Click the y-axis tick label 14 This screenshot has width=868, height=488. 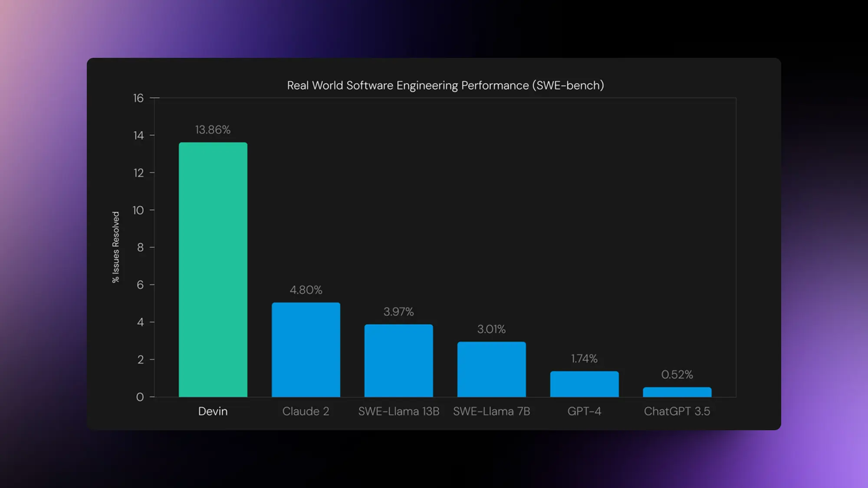pyautogui.click(x=138, y=136)
